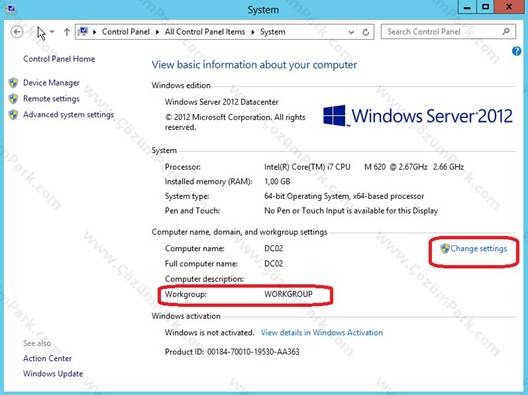Expand the arrow after All Control Panel Items

click(253, 32)
